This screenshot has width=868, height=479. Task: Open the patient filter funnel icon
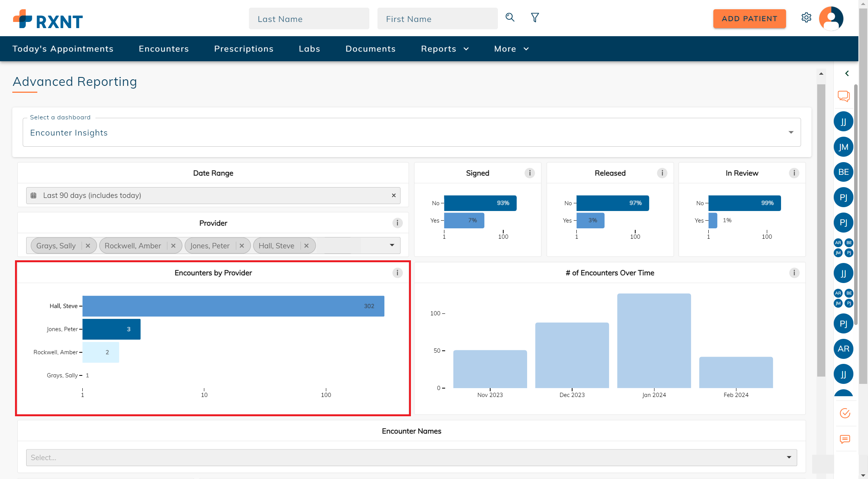535,17
